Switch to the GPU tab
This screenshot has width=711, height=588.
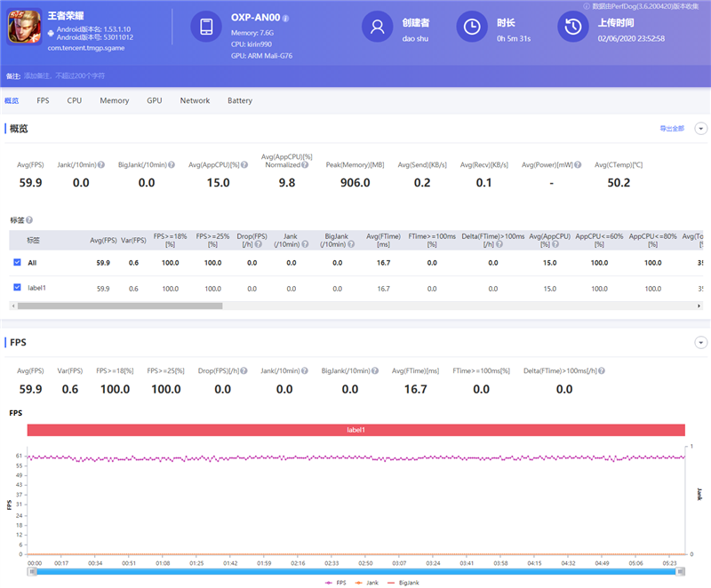point(155,101)
